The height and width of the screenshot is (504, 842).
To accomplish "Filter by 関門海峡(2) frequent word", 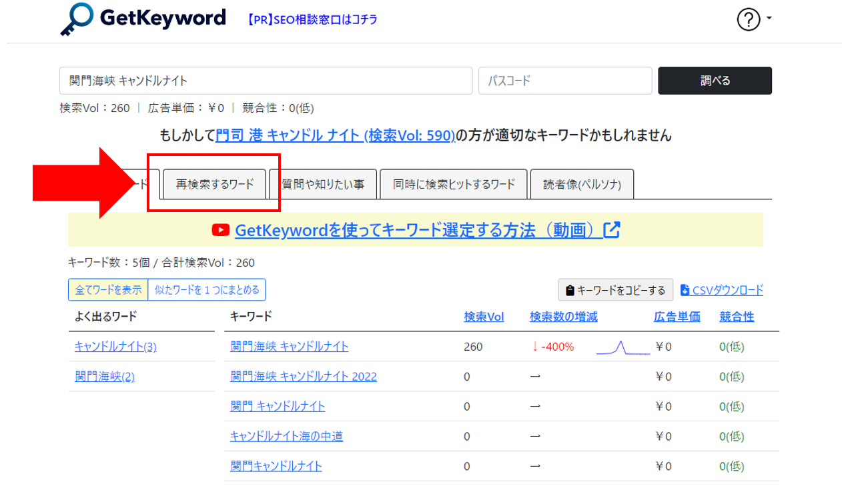I will click(x=105, y=377).
